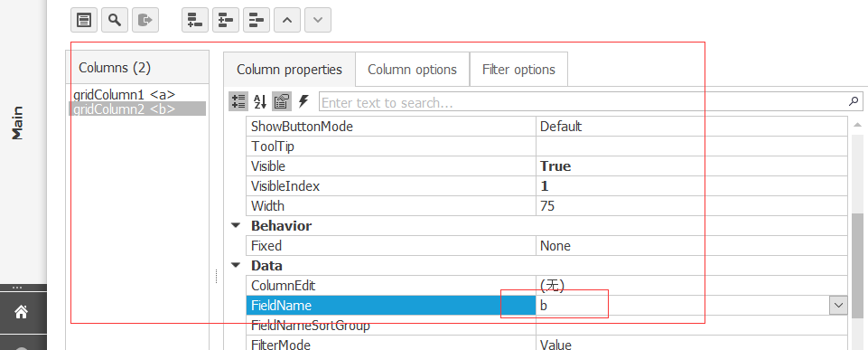Screen dimensions: 868x350
Task: Click the property grid scrollbar up arrow
Action: tap(858, 125)
